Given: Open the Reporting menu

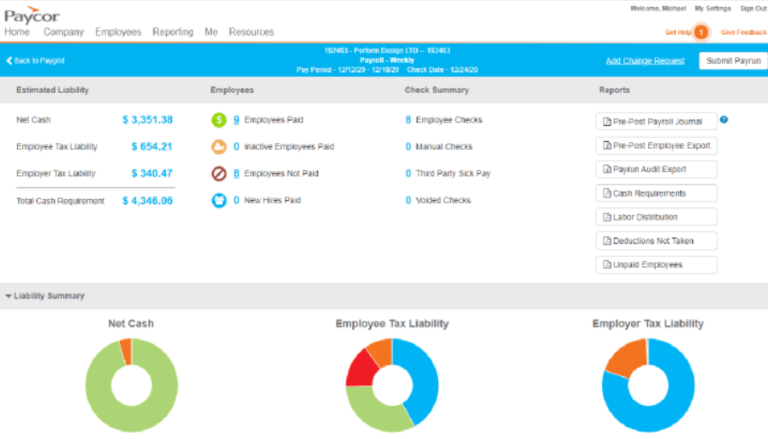Looking at the screenshot, I should (x=173, y=32).
